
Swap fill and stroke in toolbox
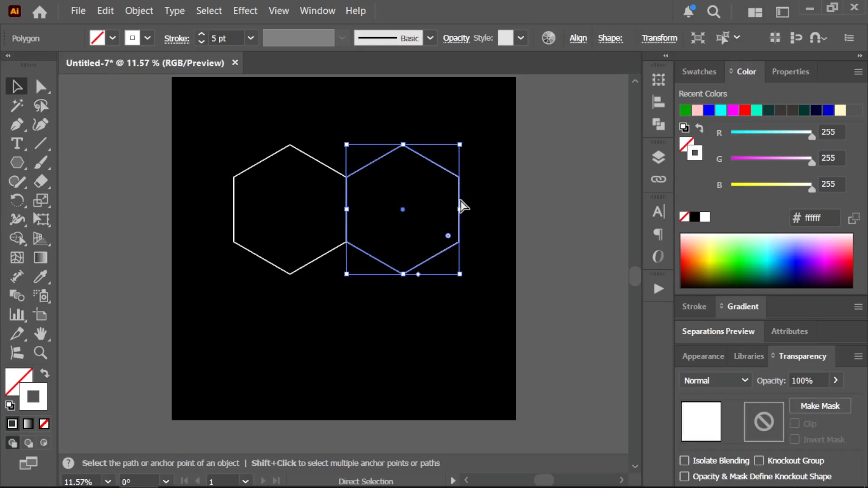point(44,373)
